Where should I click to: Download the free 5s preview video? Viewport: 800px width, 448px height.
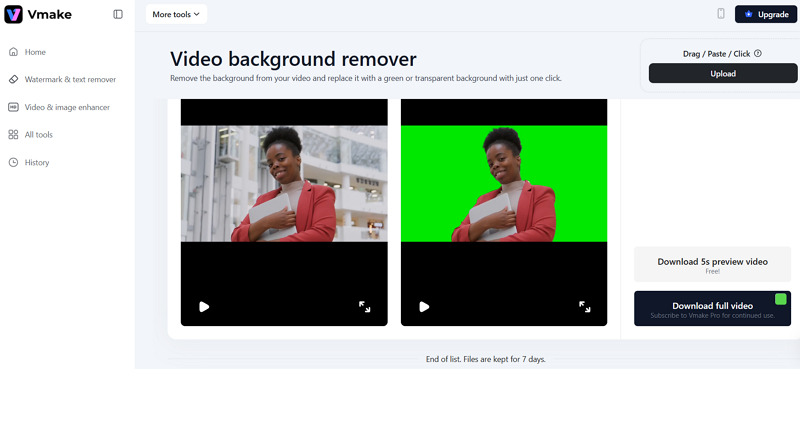click(x=712, y=265)
